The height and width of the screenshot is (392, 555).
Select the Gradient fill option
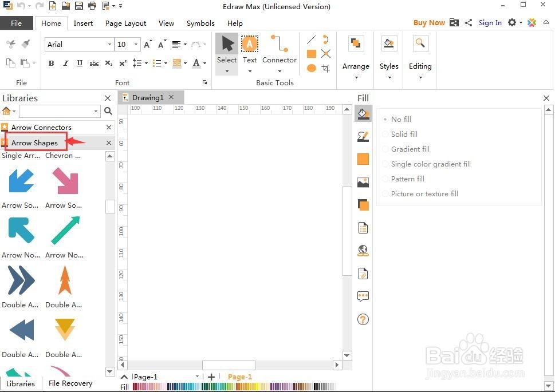click(x=406, y=149)
